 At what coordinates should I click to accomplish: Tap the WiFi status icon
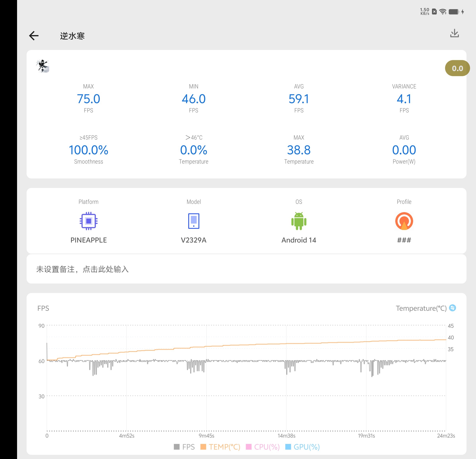(443, 11)
